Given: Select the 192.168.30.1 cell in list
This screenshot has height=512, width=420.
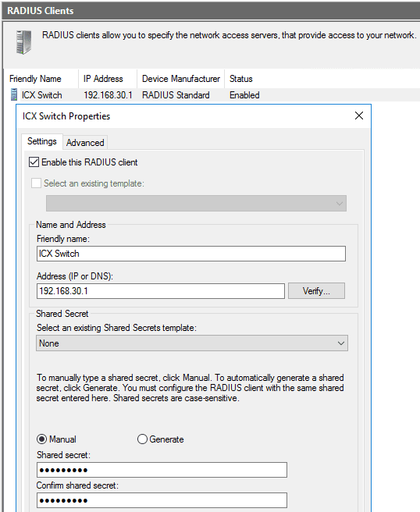Looking at the screenshot, I should click(108, 95).
